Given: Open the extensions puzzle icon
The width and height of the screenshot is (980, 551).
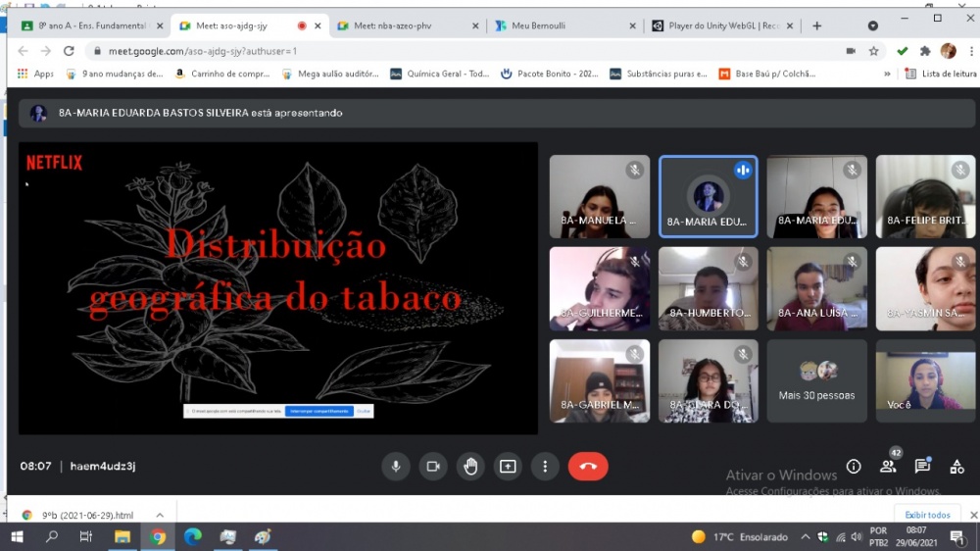Looking at the screenshot, I should pyautogui.click(x=925, y=51).
